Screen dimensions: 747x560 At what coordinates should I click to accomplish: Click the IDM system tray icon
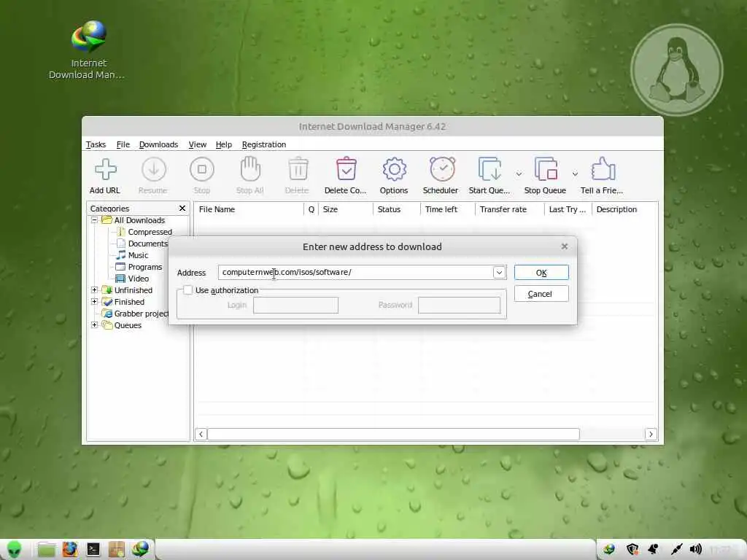point(609,549)
